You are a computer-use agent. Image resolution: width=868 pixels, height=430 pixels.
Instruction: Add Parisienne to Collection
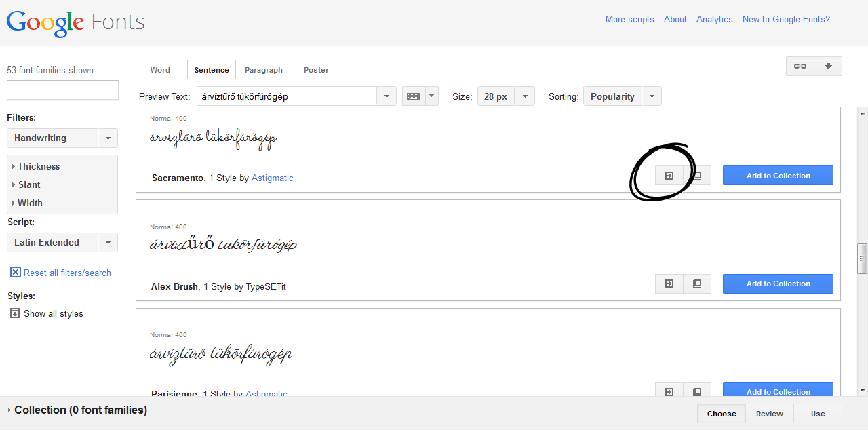(x=778, y=390)
